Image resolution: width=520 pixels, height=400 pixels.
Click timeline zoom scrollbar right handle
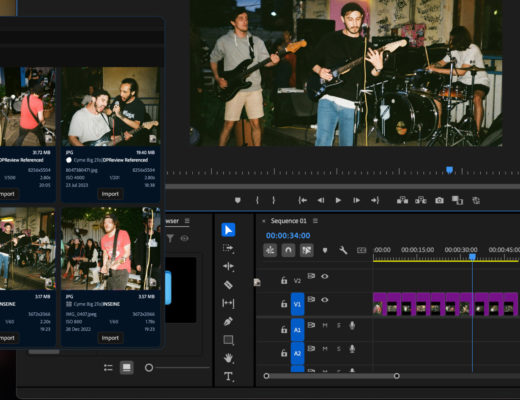coord(396,376)
